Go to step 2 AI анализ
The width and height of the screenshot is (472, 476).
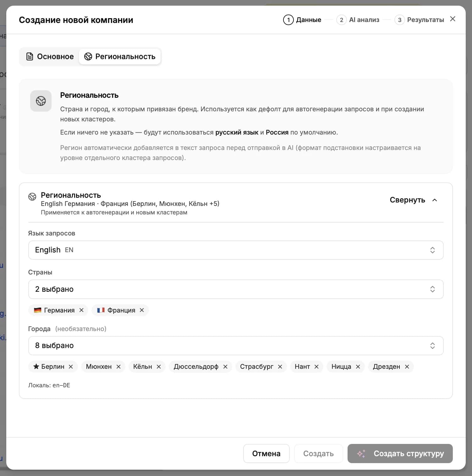click(x=358, y=20)
